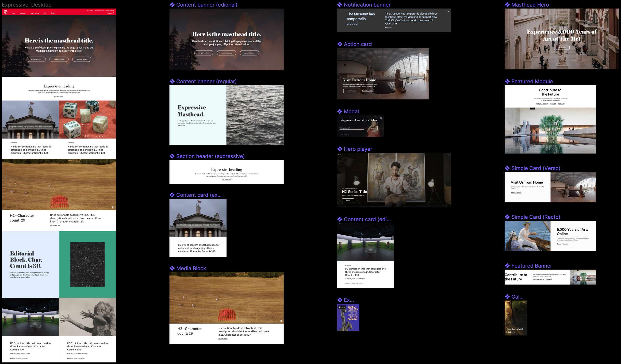Click the WATCH button on Hero player
Viewport: 621px width, 364px height.
[348, 201]
